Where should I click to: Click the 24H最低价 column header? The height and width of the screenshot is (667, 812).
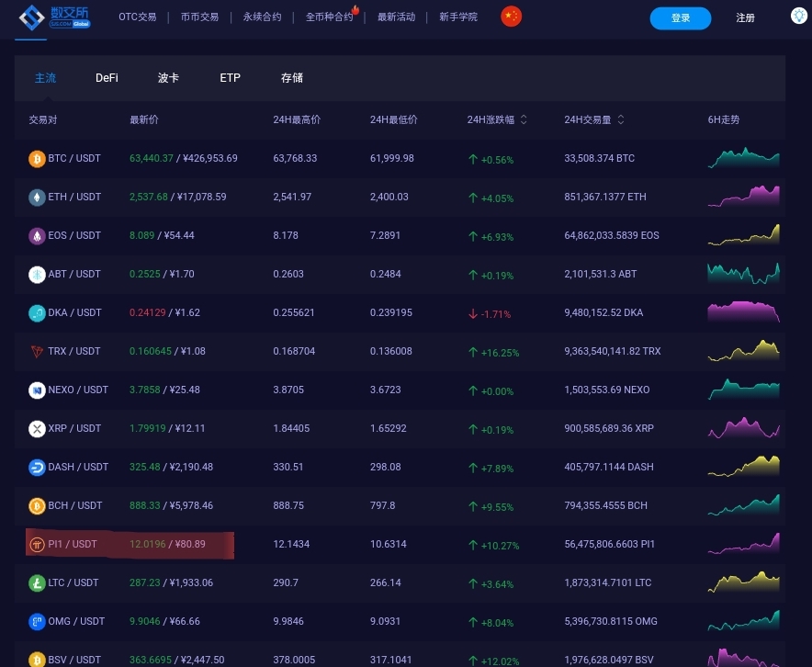coord(393,120)
